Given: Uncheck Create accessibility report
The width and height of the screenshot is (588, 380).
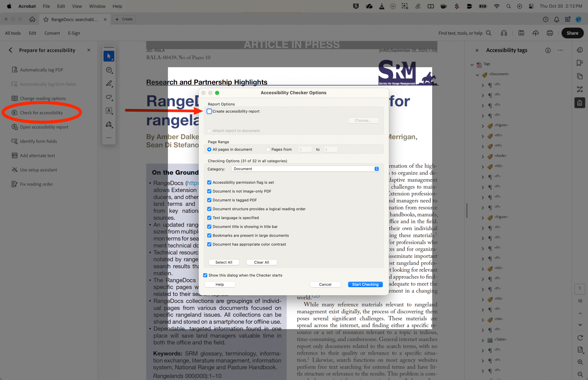Looking at the screenshot, I should coord(209,111).
